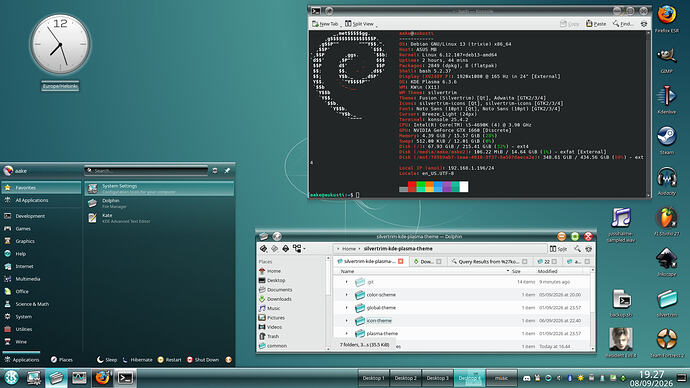Select Favorites category in launcher
Image resolution: width=690 pixels, height=388 pixels.
click(41, 188)
